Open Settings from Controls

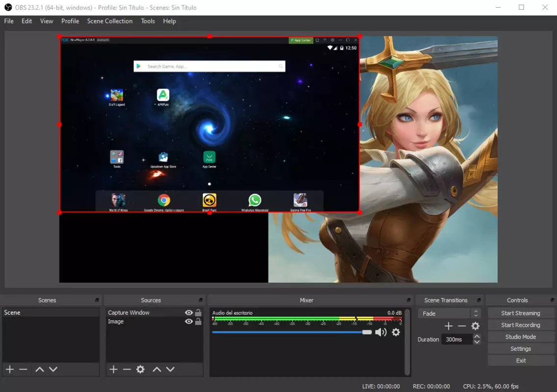(x=521, y=349)
